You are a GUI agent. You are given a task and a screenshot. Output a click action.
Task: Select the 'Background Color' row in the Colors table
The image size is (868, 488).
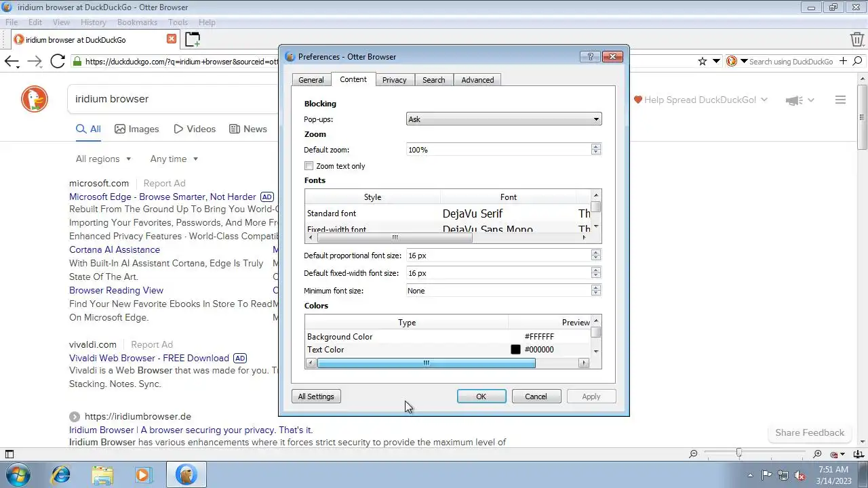pyautogui.click(x=449, y=337)
